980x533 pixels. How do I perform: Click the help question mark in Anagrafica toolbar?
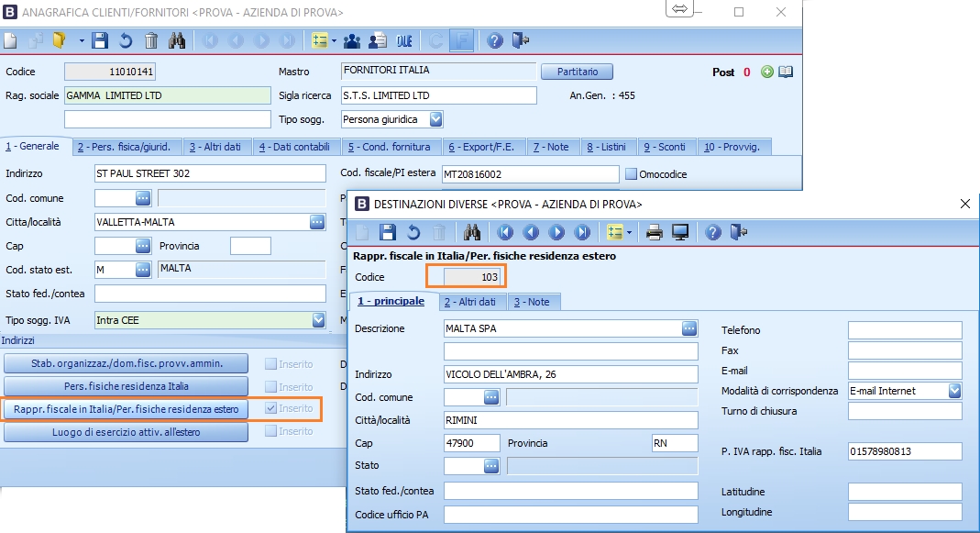coord(495,40)
